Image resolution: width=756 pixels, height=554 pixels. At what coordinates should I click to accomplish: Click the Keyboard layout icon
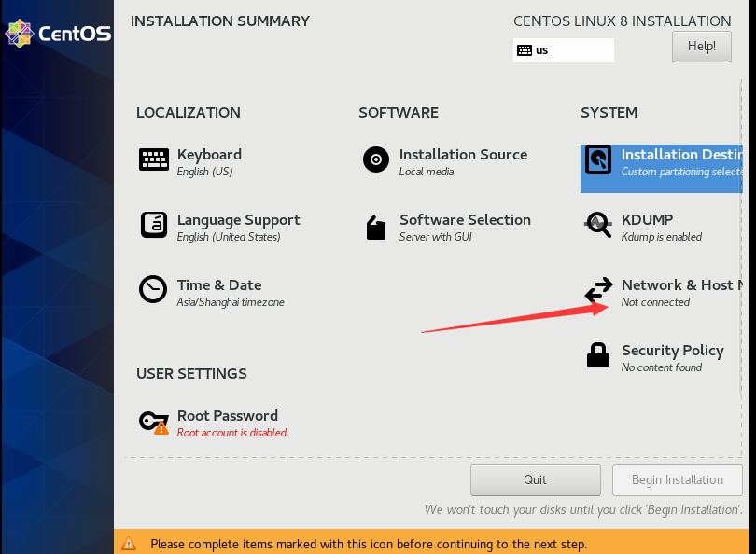point(154,159)
